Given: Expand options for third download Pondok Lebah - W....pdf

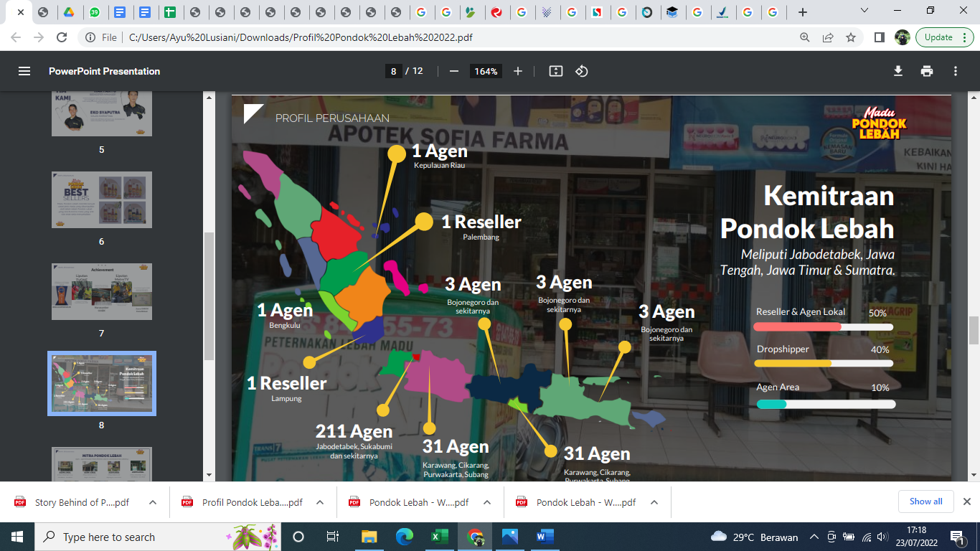Looking at the screenshot, I should coord(487,502).
